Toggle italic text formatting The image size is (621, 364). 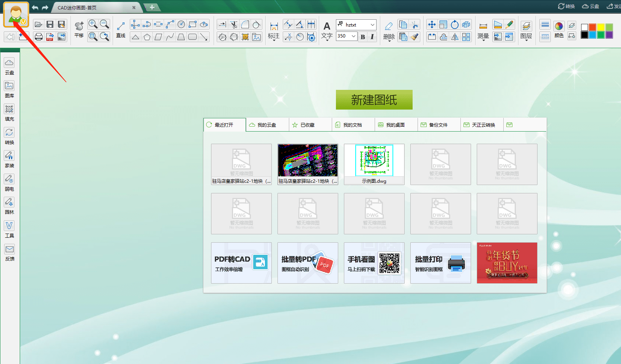click(x=372, y=37)
